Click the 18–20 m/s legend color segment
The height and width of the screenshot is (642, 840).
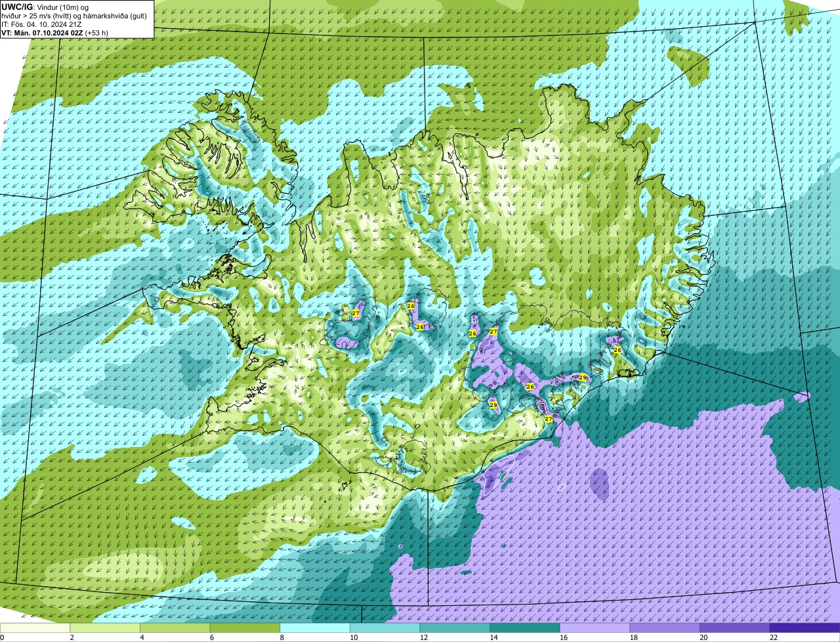click(665, 628)
